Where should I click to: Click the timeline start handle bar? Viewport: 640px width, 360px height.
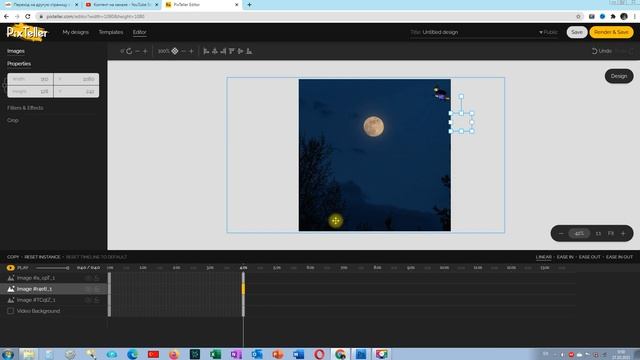(109, 294)
